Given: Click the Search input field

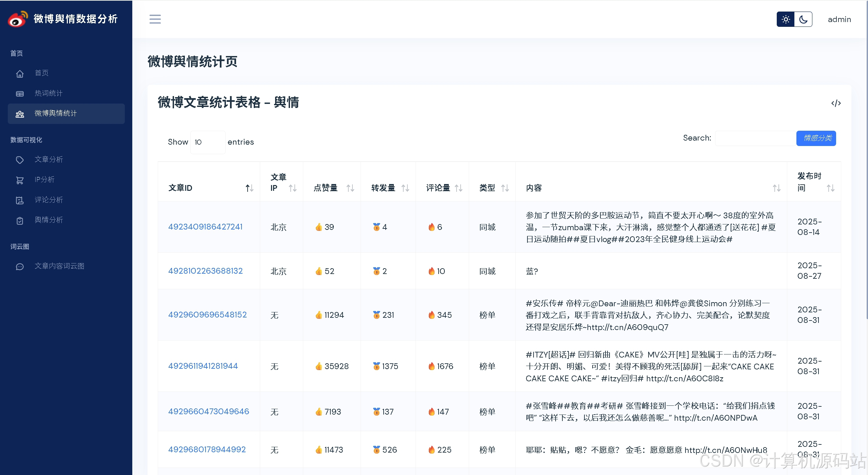Looking at the screenshot, I should [x=755, y=138].
